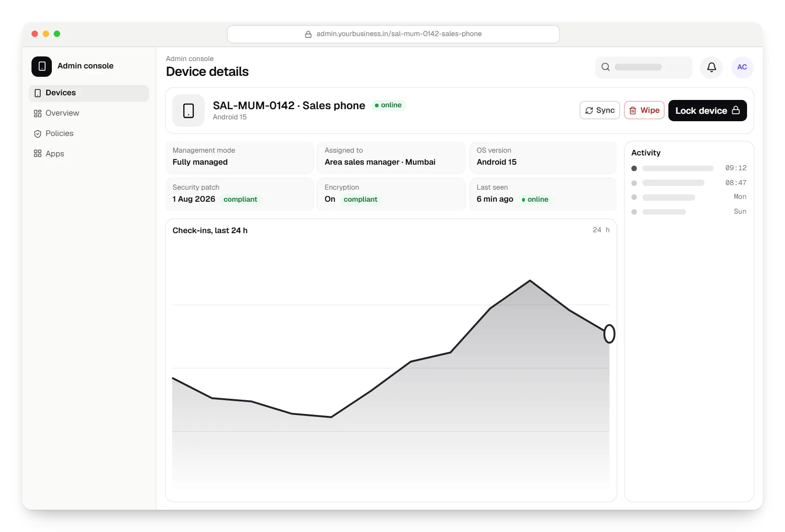Select the Assigned to card
This screenshot has height=532, width=785.
tap(391, 157)
